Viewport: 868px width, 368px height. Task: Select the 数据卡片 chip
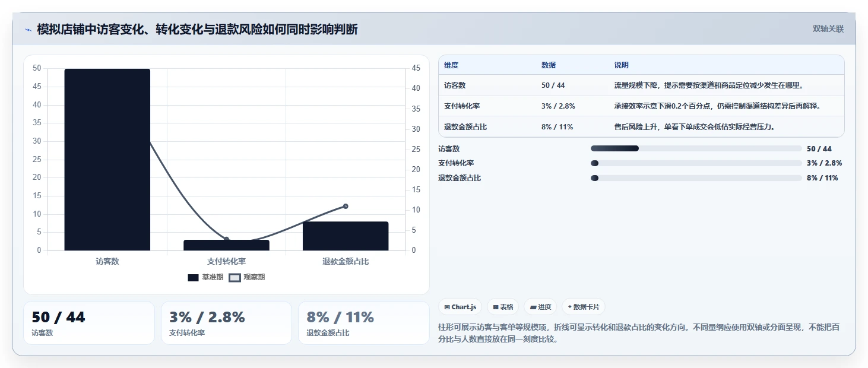click(583, 307)
